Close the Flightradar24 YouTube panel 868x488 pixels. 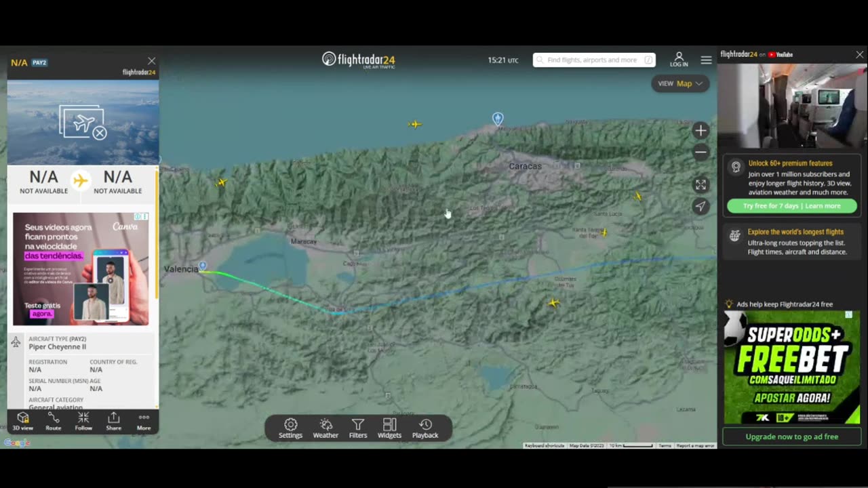point(860,54)
